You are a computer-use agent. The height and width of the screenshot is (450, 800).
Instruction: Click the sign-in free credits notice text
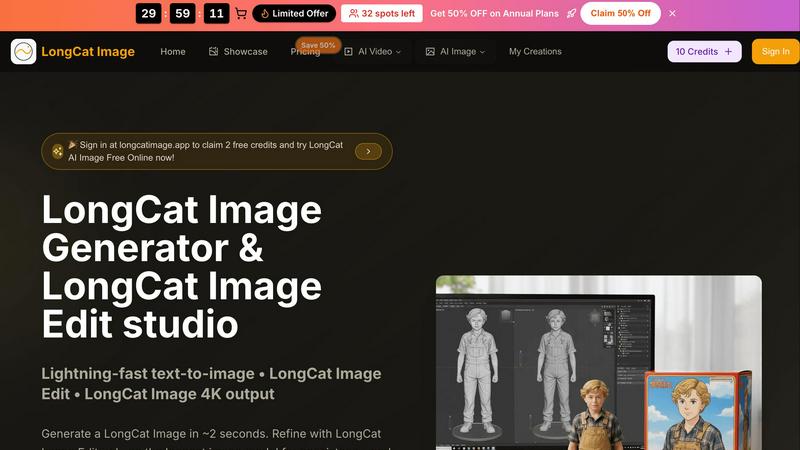click(206, 152)
